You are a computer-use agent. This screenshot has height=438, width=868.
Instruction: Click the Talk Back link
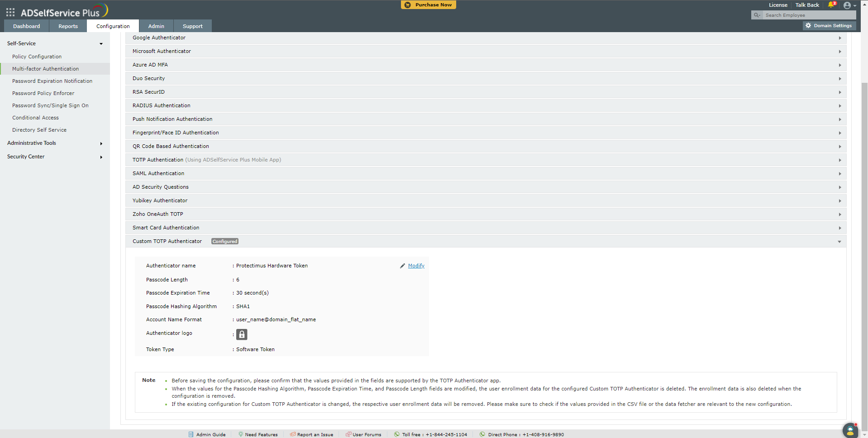tap(807, 5)
